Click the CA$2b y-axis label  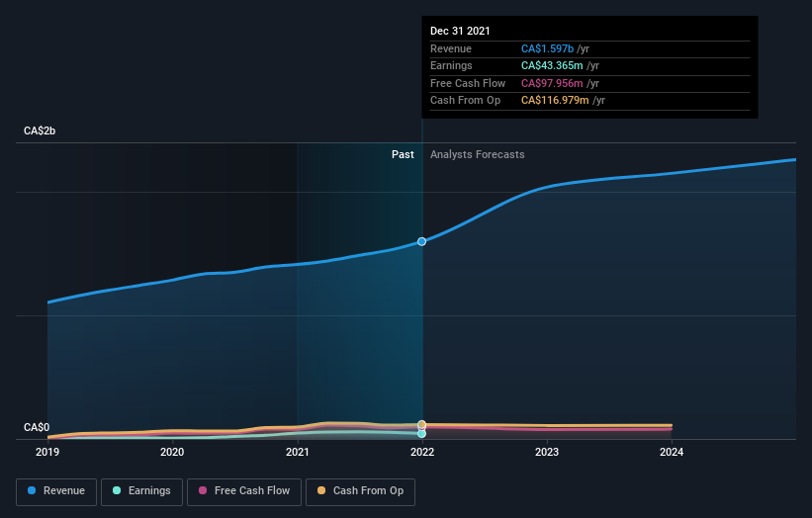(x=40, y=130)
